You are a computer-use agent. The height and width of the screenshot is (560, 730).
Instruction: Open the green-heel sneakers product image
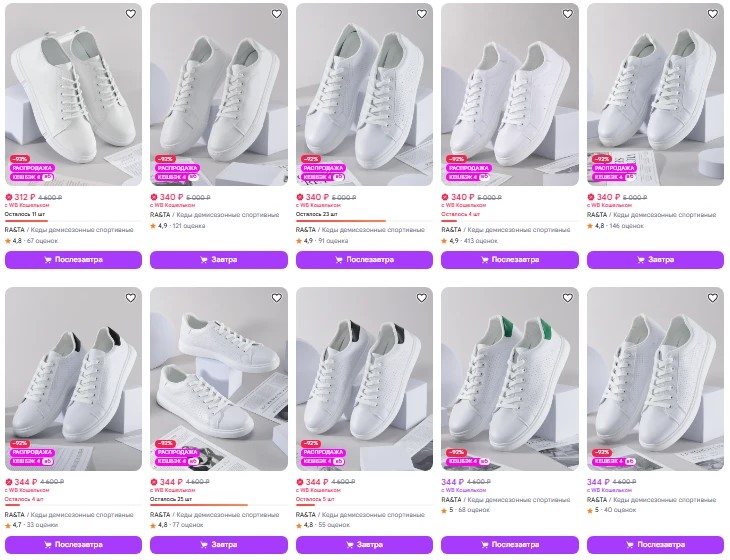(x=510, y=379)
